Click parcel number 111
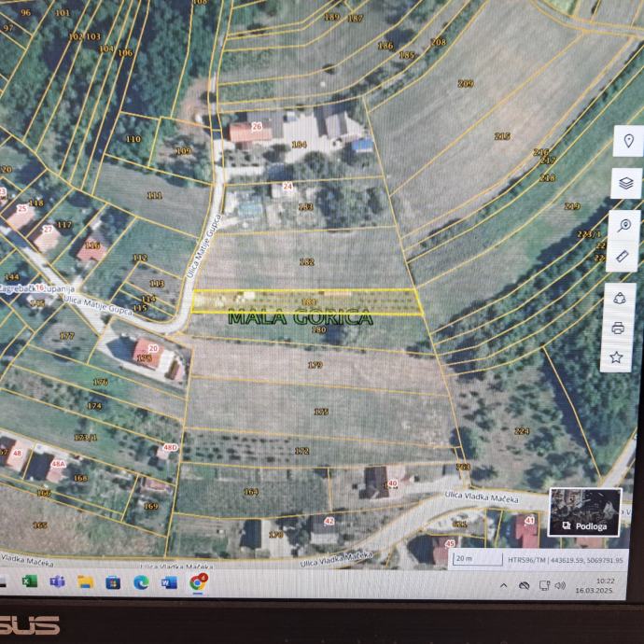 (x=154, y=195)
